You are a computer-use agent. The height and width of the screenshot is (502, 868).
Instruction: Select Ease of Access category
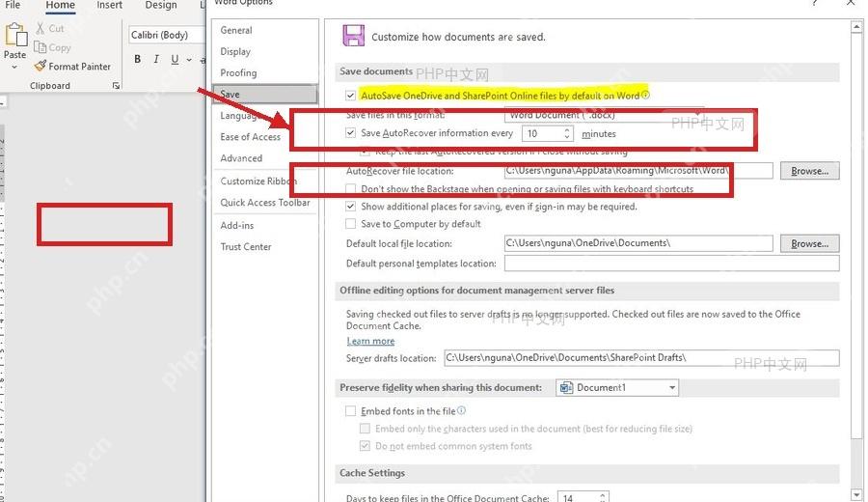tap(264, 137)
